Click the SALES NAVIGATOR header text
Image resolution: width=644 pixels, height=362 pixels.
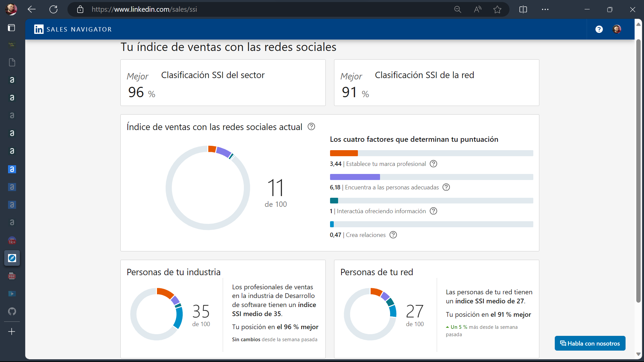(79, 29)
